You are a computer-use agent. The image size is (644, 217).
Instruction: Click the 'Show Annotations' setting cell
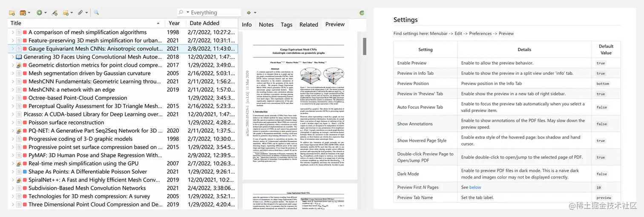pos(425,124)
